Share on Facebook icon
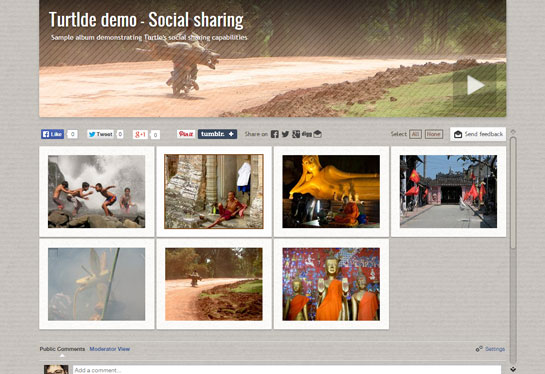This screenshot has width=545, height=374. pos(275,134)
